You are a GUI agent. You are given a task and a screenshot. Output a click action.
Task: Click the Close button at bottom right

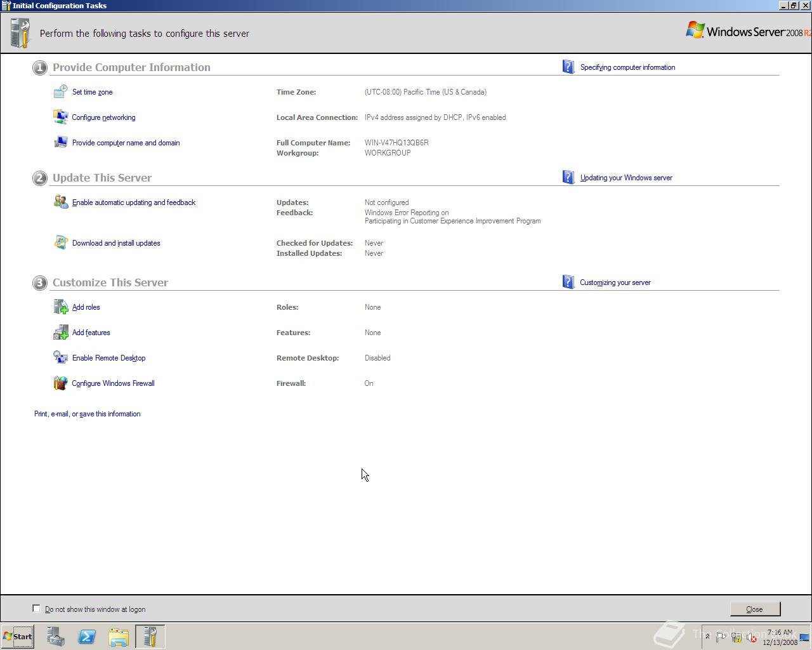[755, 609]
